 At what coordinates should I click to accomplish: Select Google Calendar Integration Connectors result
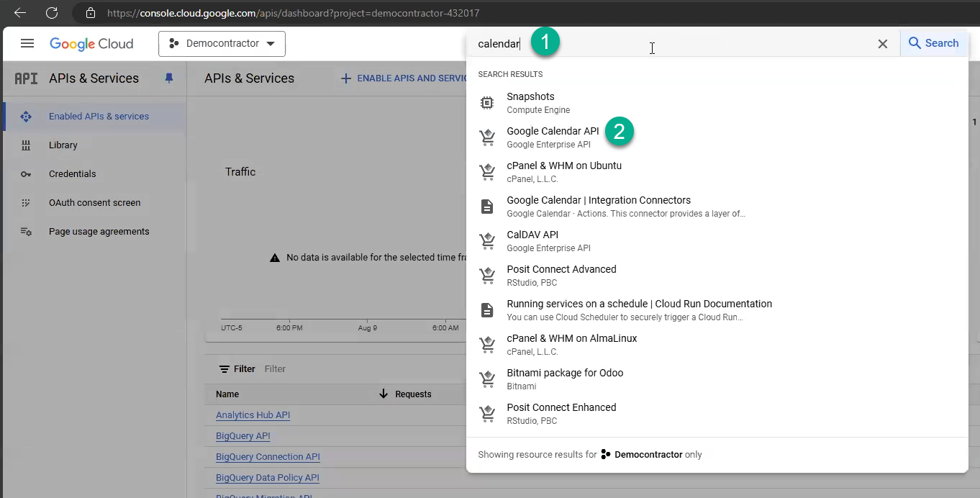tap(717, 207)
